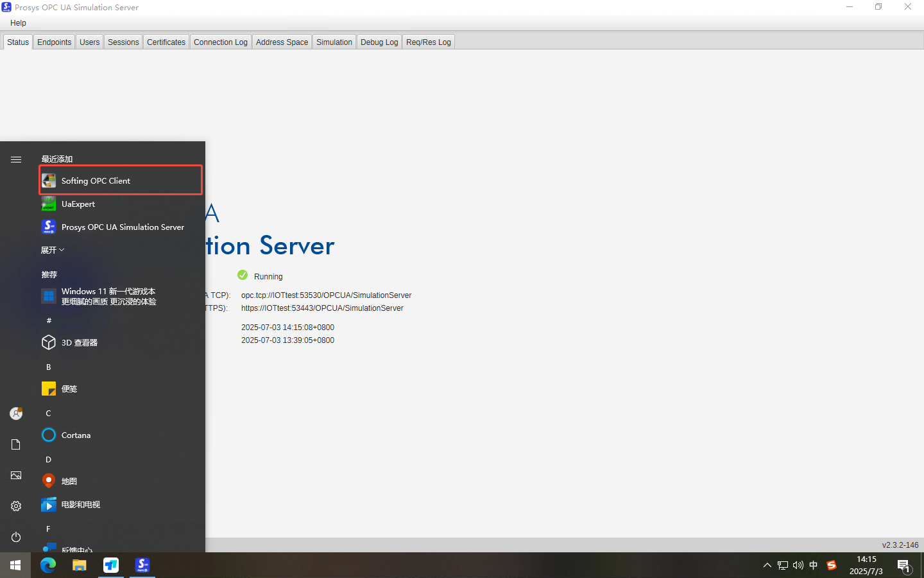Open the 地图 maps app
The width and height of the screenshot is (924, 578).
click(x=68, y=481)
